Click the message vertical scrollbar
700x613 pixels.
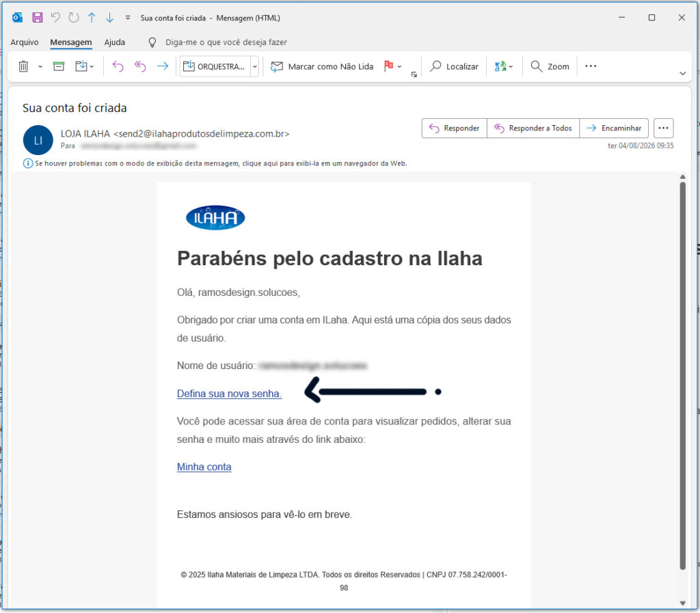(x=683, y=376)
